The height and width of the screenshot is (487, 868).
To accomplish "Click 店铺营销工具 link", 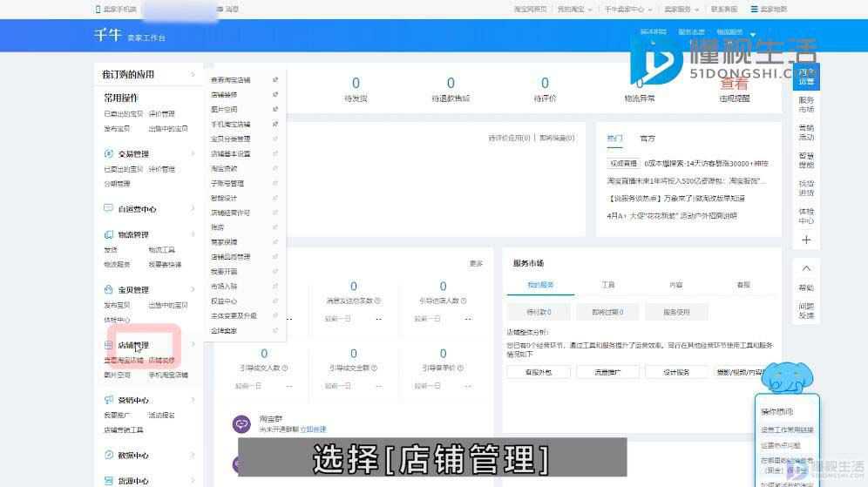I will pyautogui.click(x=124, y=430).
